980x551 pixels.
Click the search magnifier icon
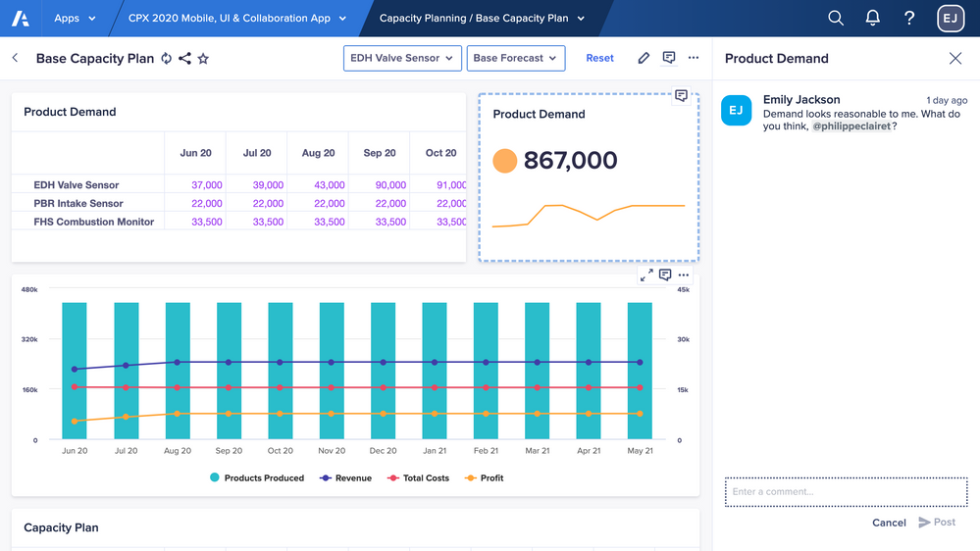(836, 18)
